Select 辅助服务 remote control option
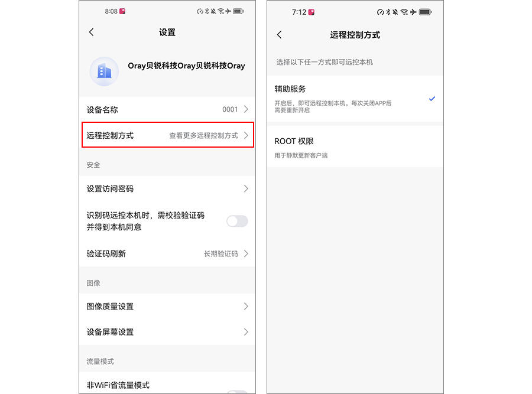Image resolution: width=532 pixels, height=394 pixels. 355,99
